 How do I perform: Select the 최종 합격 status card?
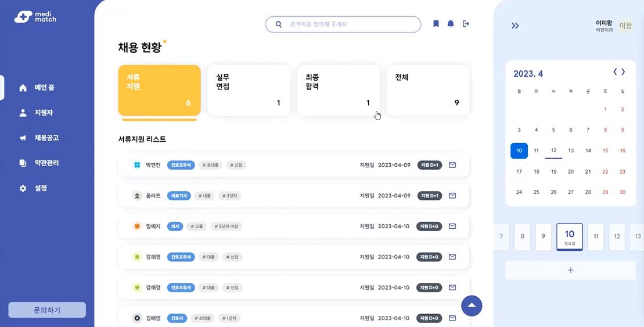(338, 90)
